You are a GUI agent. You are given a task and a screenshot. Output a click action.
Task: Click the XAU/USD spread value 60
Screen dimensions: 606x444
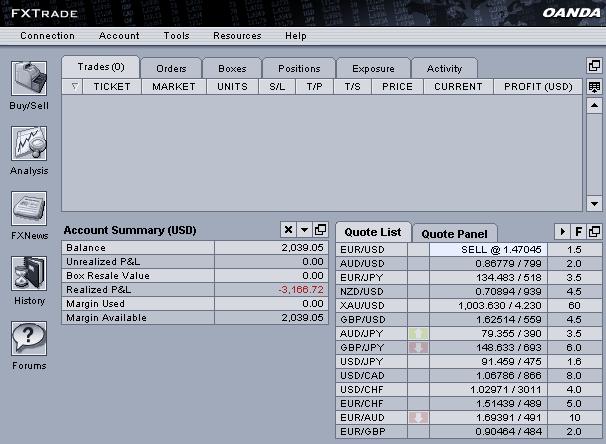click(574, 306)
